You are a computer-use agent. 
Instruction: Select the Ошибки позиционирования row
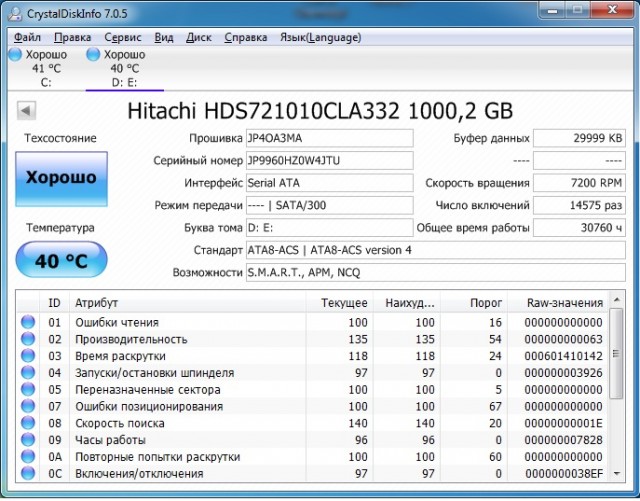pyautogui.click(x=313, y=406)
